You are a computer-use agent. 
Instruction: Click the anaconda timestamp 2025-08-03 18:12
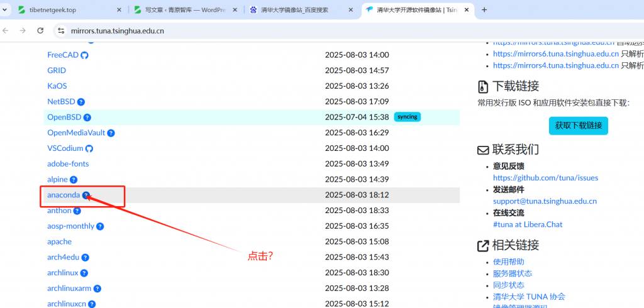pyautogui.click(x=357, y=195)
